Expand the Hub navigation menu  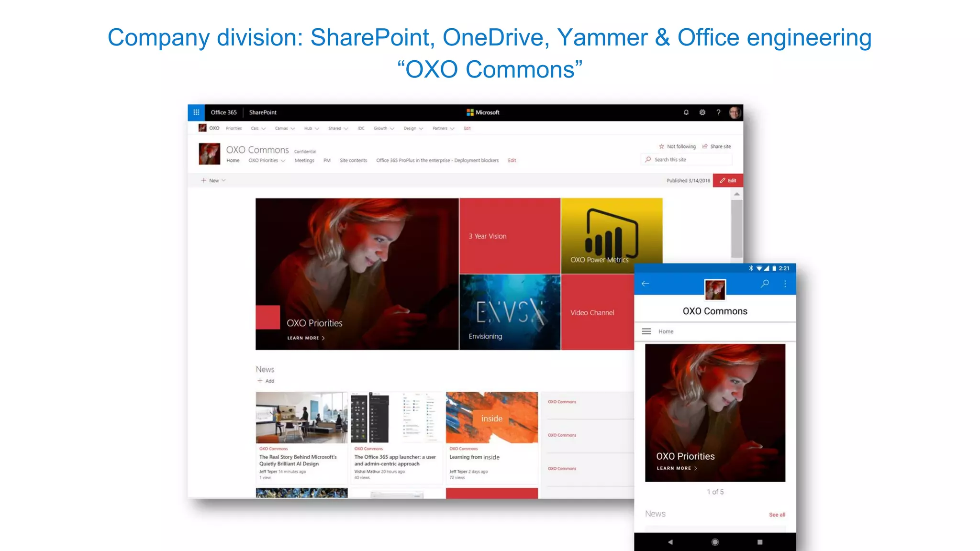312,128
